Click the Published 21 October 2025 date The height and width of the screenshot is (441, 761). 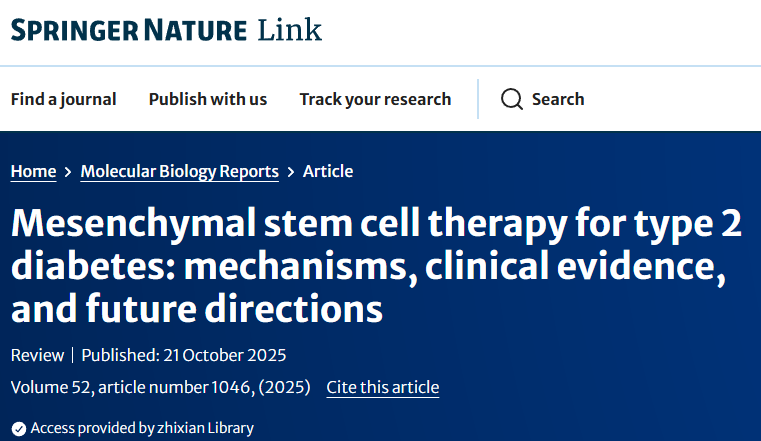(184, 356)
